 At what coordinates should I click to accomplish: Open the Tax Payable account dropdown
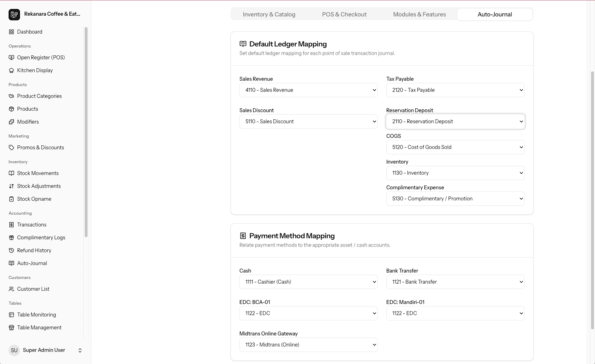click(455, 90)
